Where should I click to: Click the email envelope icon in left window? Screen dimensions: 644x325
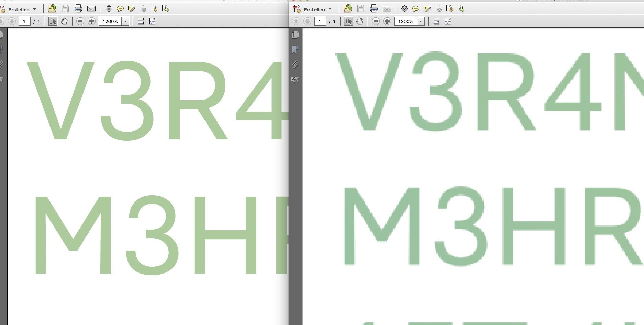point(91,9)
